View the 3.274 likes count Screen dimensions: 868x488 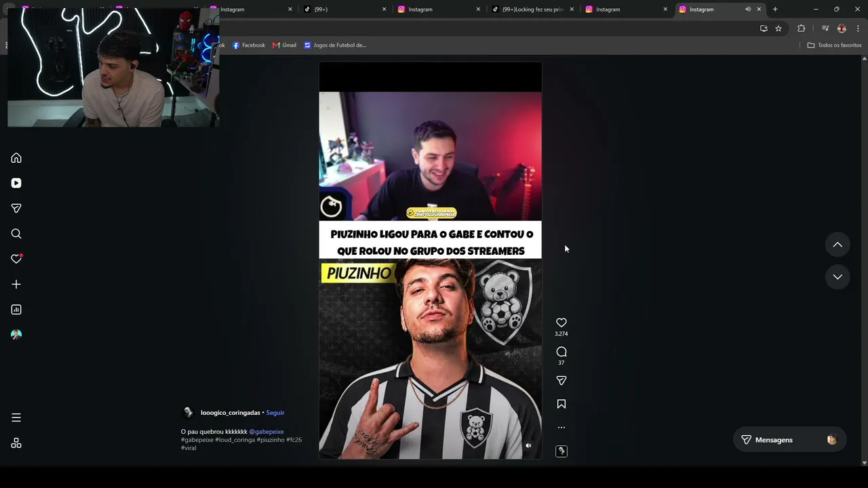tap(561, 334)
